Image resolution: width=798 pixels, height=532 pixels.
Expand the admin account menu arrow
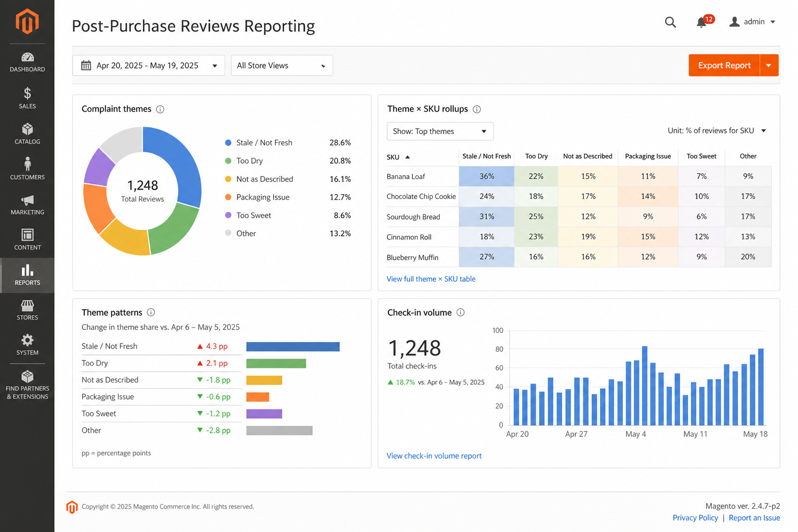[773, 22]
